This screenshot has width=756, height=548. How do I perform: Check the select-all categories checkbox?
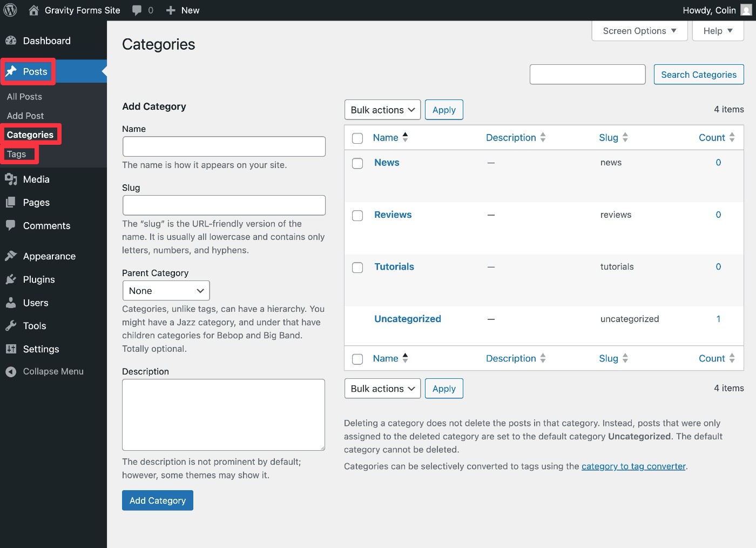point(357,138)
